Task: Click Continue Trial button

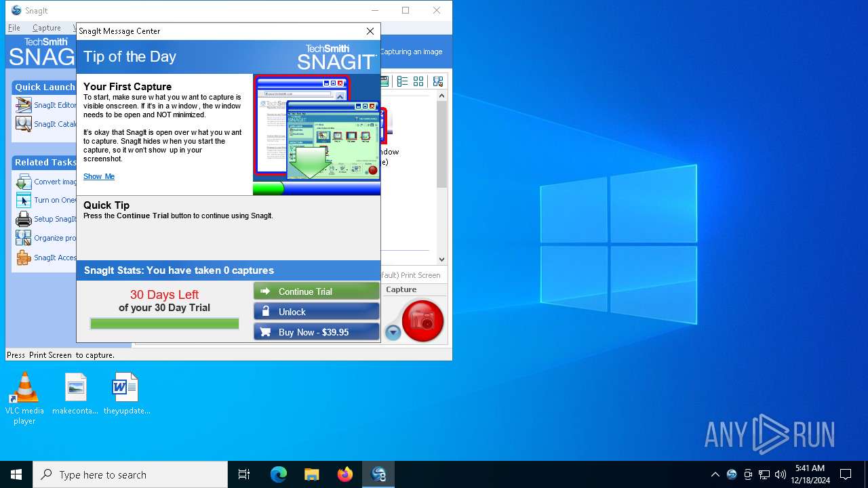Action: (316, 291)
